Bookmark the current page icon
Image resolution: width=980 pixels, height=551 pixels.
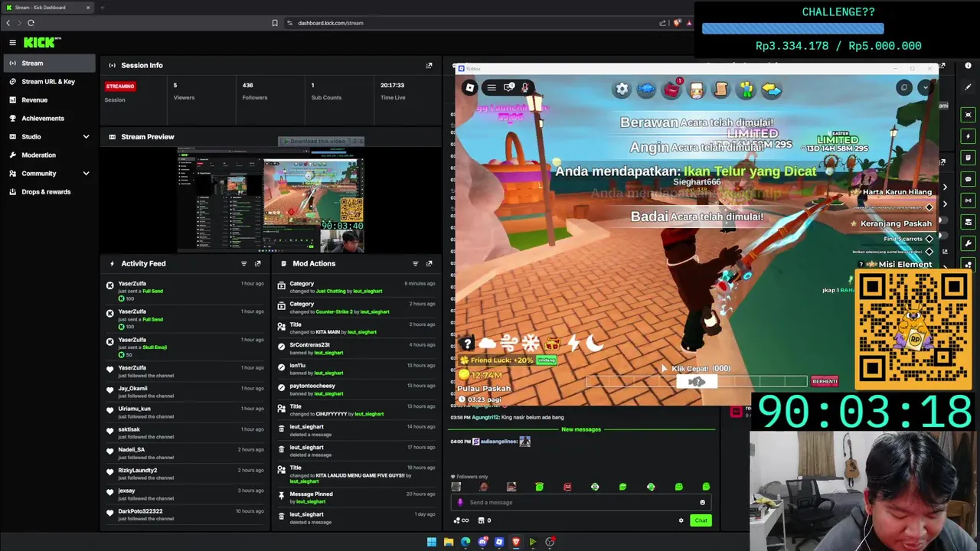click(275, 23)
